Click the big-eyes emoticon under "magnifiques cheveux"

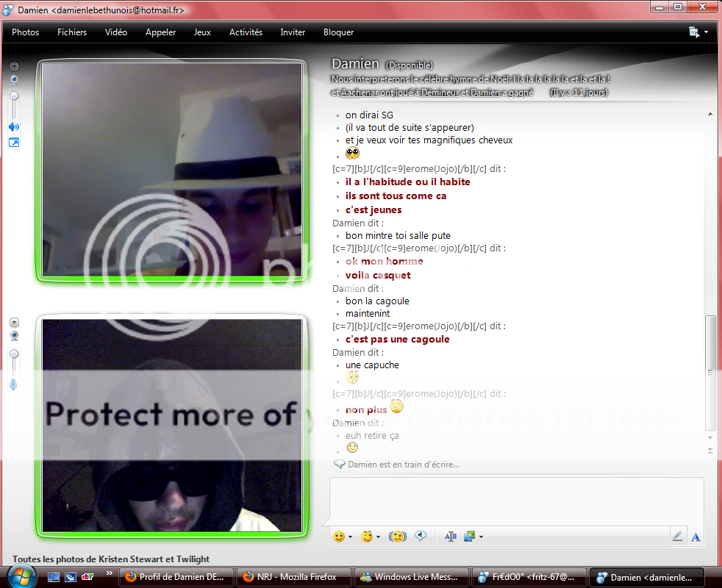(x=353, y=153)
